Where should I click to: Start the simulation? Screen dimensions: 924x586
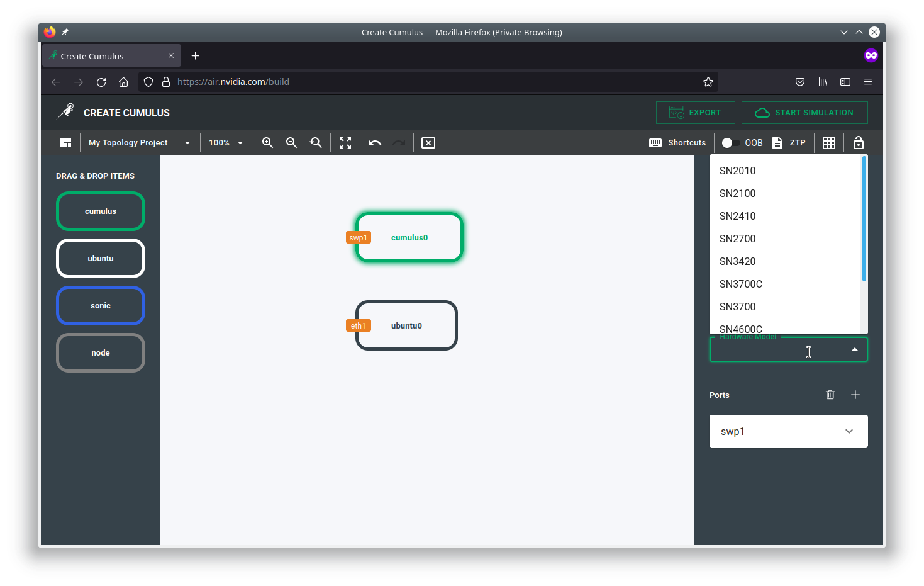pyautogui.click(x=804, y=113)
